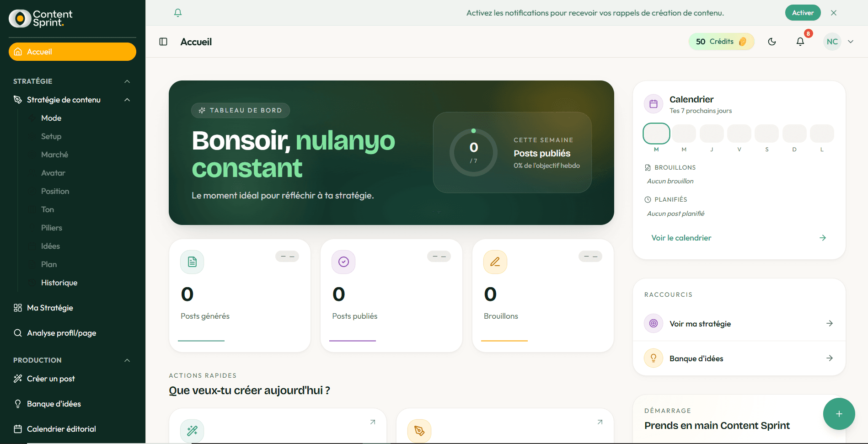Click the Posts publiés checkmark icon
Screen dimensions: 868x444
pyautogui.click(x=343, y=262)
